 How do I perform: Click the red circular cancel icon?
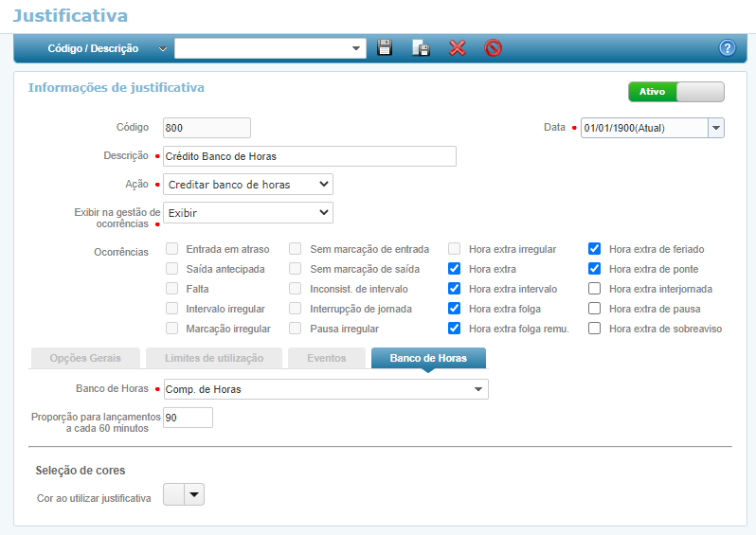tap(493, 48)
